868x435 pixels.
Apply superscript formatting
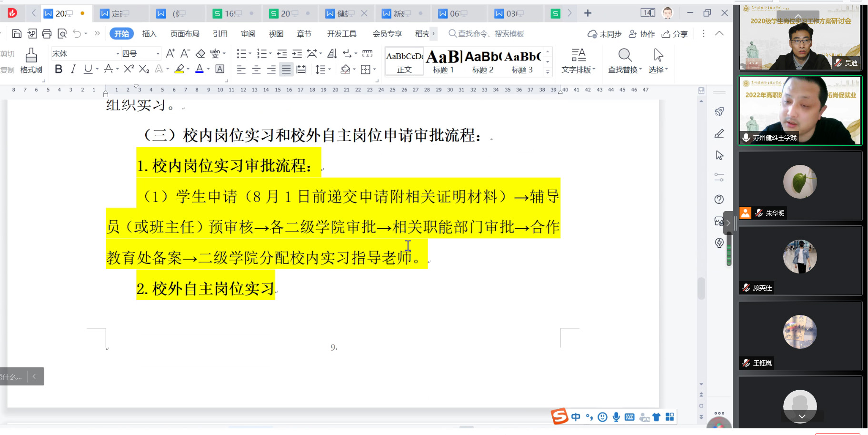click(129, 70)
